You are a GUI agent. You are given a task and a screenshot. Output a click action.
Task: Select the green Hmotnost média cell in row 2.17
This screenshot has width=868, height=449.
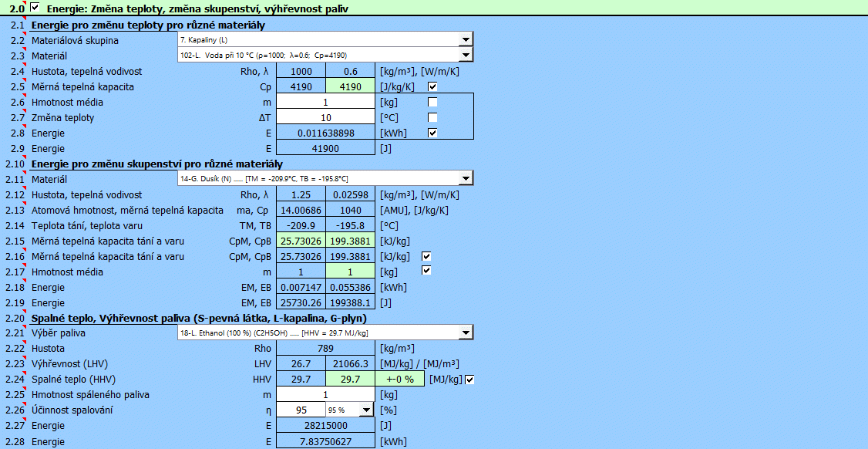pos(350,272)
